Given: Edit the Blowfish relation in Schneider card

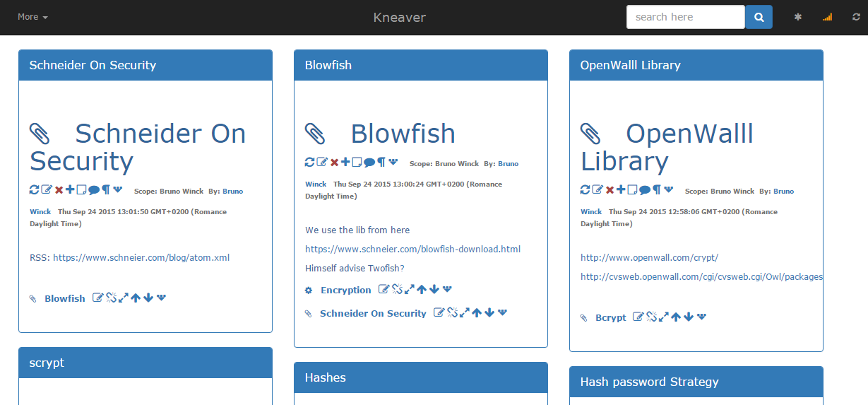Looking at the screenshot, I should coord(98,298).
